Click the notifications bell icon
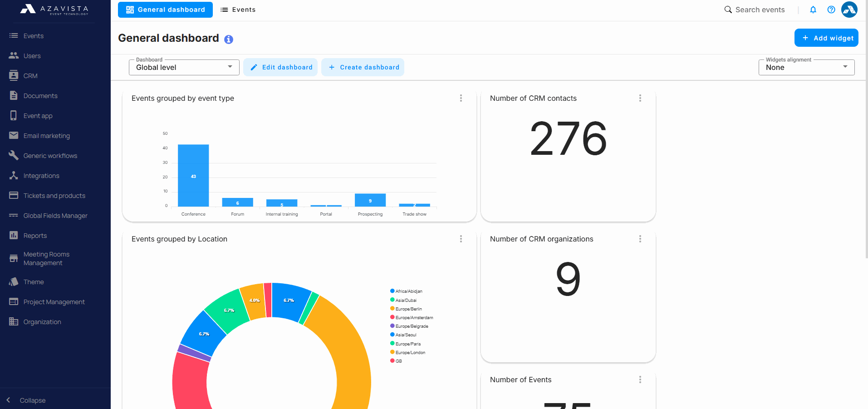This screenshot has height=409, width=868. [813, 10]
